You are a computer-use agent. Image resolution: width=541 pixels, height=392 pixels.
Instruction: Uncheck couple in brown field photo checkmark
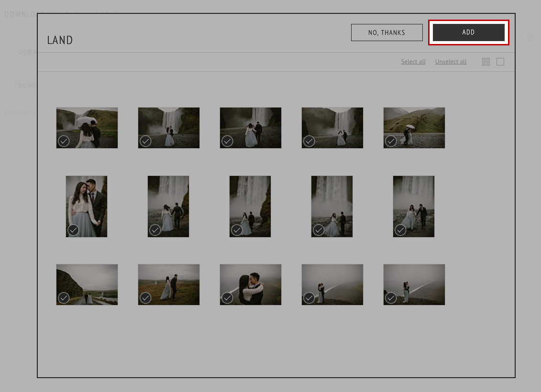pos(145,298)
